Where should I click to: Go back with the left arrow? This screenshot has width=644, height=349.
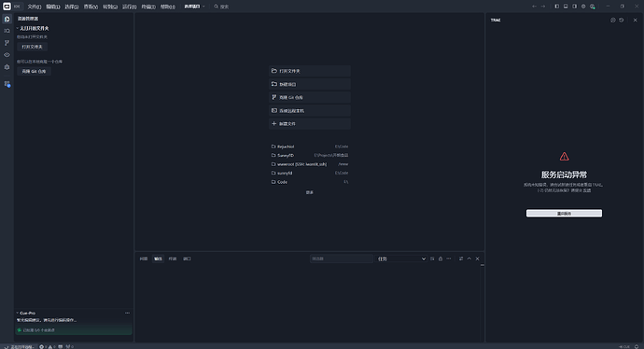(x=534, y=7)
